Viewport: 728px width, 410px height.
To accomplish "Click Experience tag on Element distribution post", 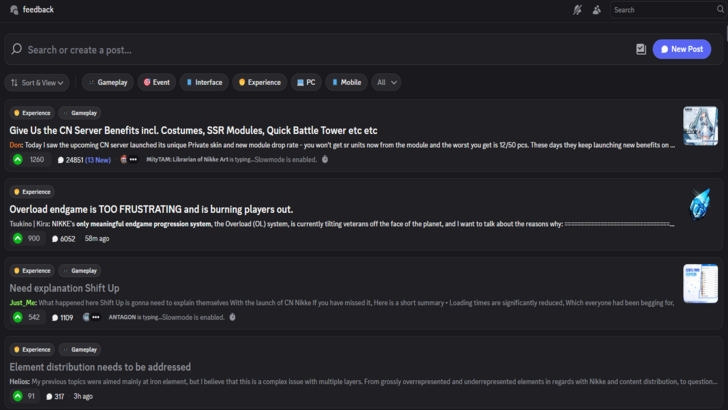I will point(32,350).
